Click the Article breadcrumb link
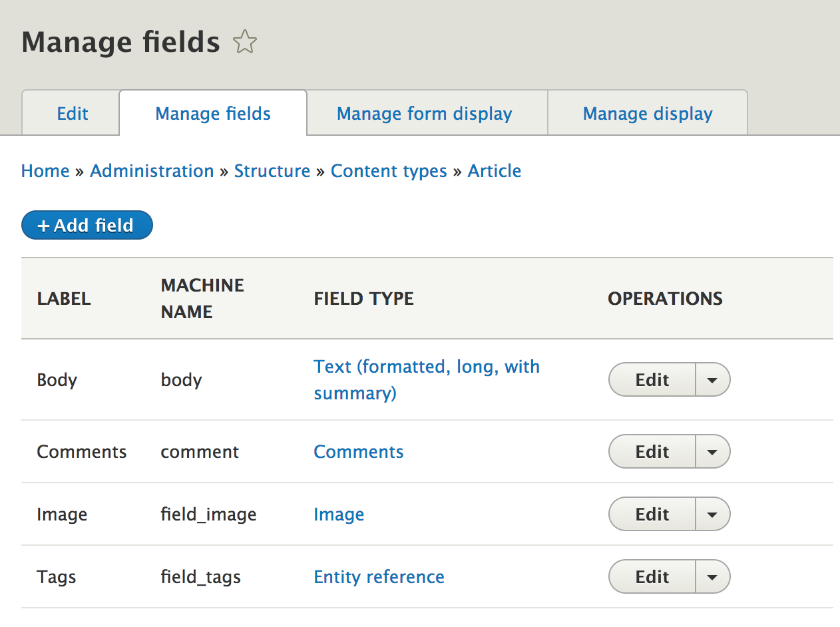The width and height of the screenshot is (840, 627). 495,171
